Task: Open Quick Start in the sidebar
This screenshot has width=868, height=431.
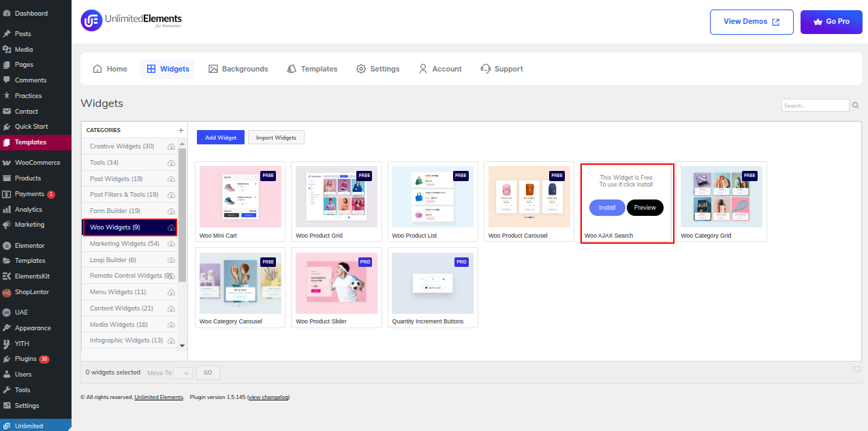Action: click(35, 127)
